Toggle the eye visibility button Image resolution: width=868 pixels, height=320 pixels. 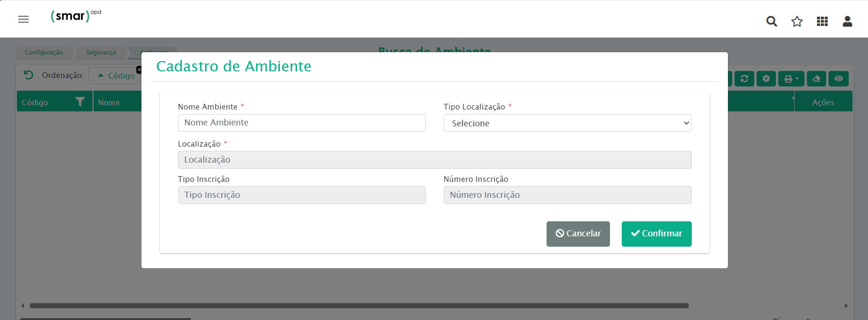[x=838, y=78]
